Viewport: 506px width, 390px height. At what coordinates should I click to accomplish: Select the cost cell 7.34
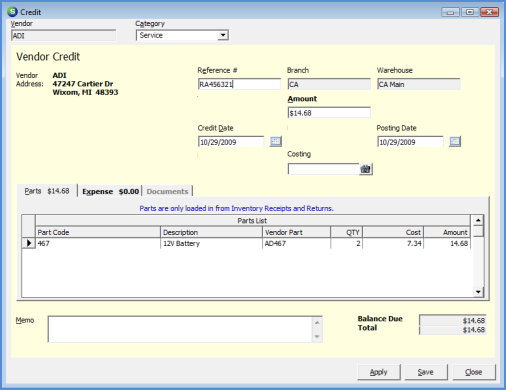tap(393, 243)
